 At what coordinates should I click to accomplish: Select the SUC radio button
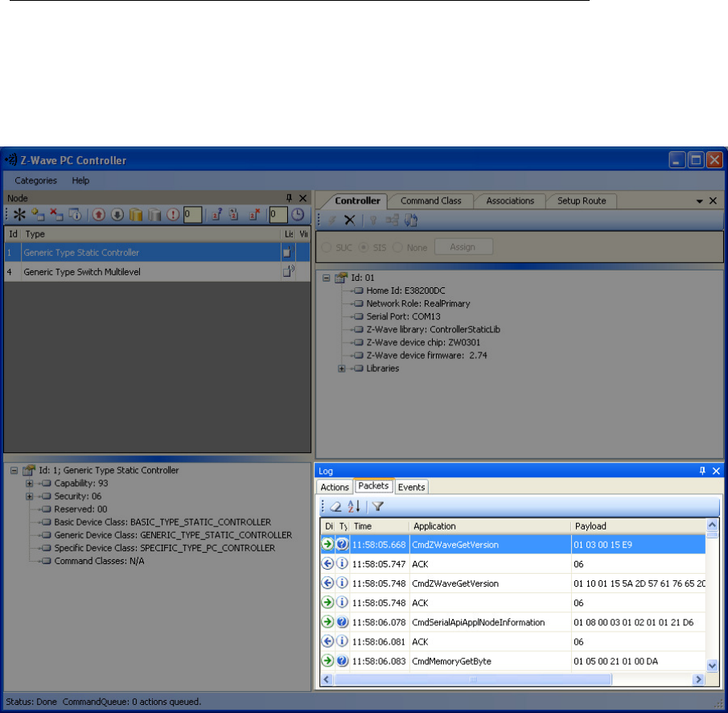[327, 248]
